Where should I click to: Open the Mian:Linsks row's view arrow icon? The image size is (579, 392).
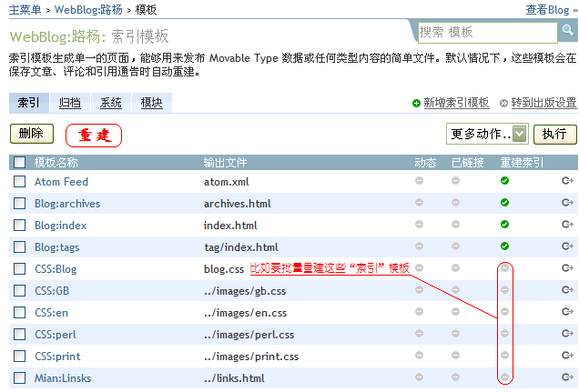tap(567, 377)
